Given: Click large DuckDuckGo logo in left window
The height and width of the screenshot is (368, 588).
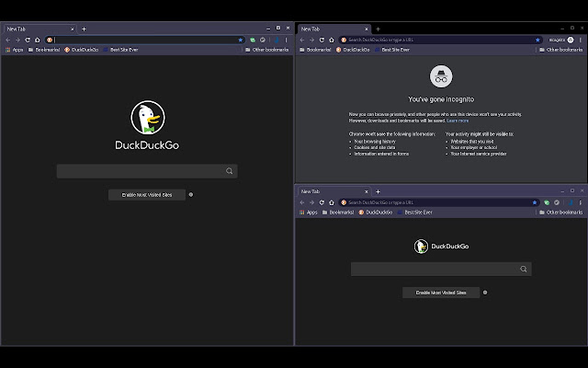Looking at the screenshot, I should (x=147, y=125).
